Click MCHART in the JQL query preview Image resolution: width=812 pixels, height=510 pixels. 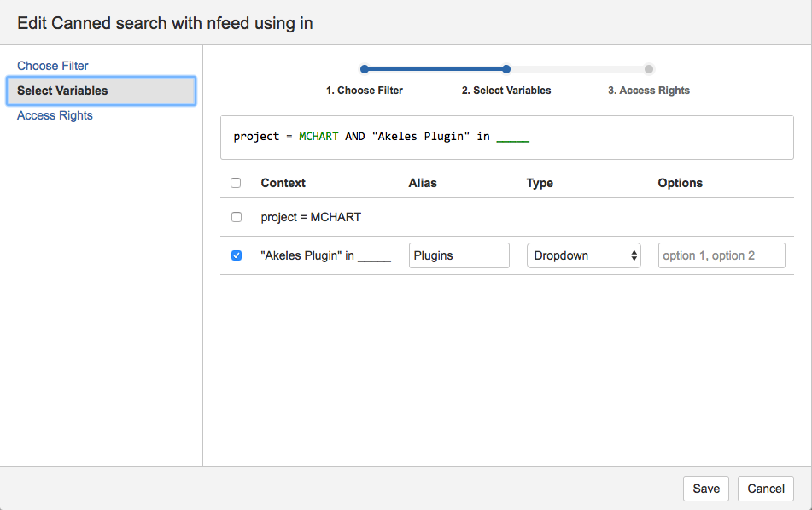coord(317,136)
